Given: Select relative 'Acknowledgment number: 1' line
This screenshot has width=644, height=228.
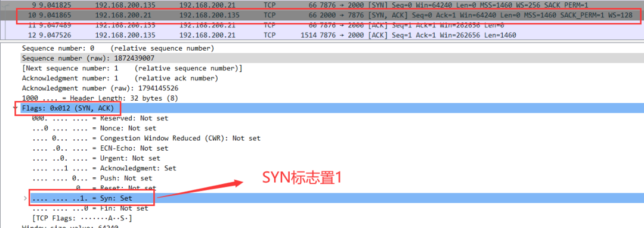Looking at the screenshot, I should pos(120,79).
